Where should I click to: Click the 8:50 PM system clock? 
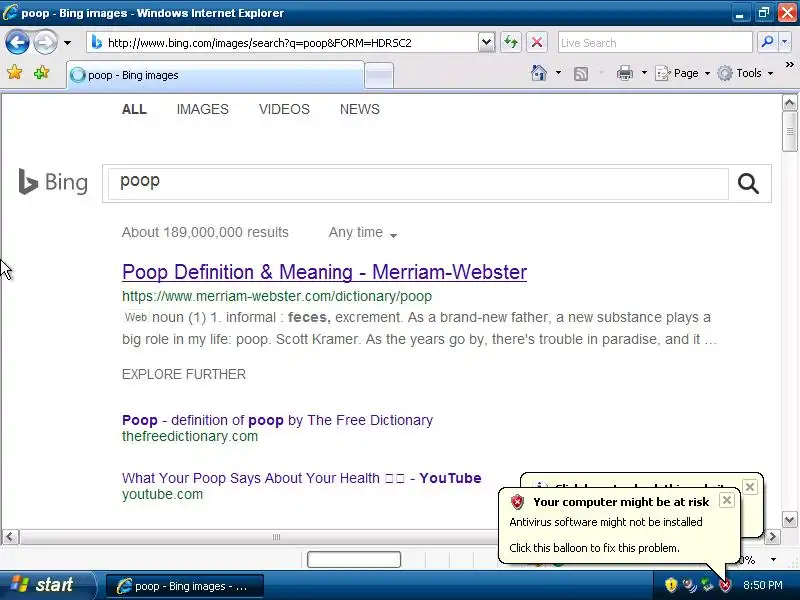763,585
